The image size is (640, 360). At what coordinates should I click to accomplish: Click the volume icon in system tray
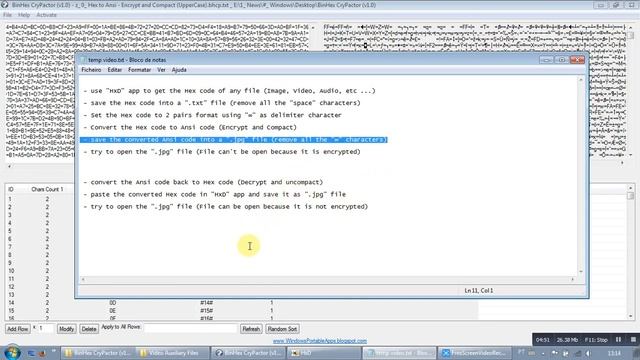click(588, 353)
